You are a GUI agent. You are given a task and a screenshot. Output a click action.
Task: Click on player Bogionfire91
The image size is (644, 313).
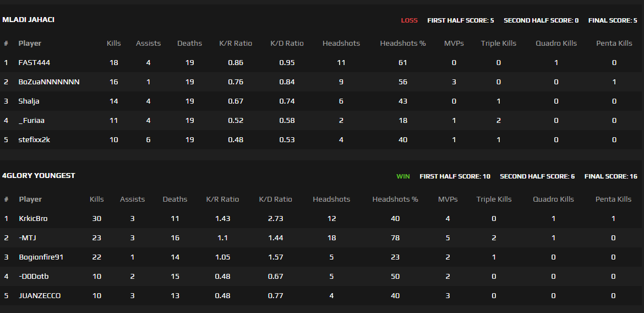click(x=41, y=257)
